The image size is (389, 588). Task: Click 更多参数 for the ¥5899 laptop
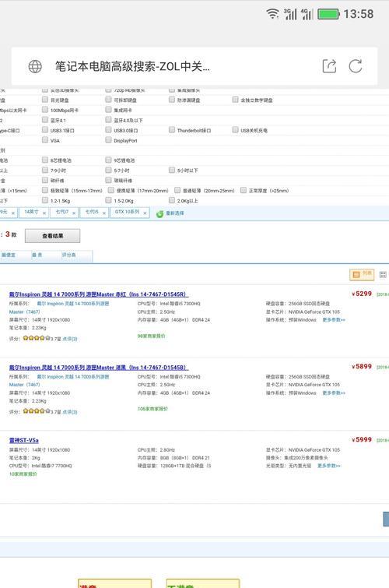click(334, 393)
